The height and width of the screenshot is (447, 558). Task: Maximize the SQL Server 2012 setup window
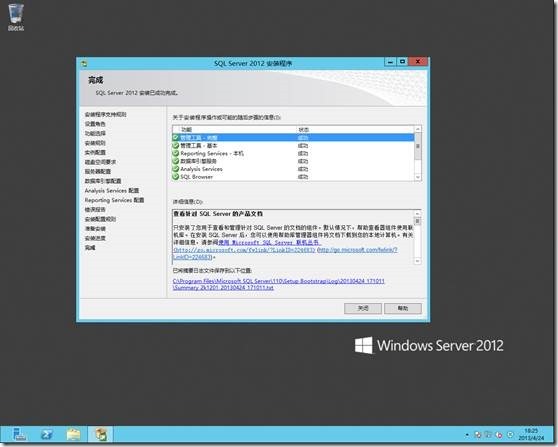tap(402, 62)
